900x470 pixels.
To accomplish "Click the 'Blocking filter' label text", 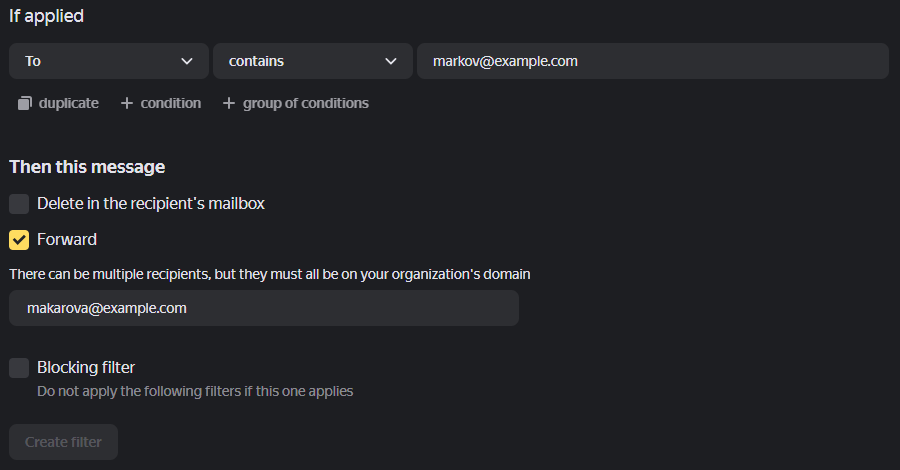I will click(86, 368).
